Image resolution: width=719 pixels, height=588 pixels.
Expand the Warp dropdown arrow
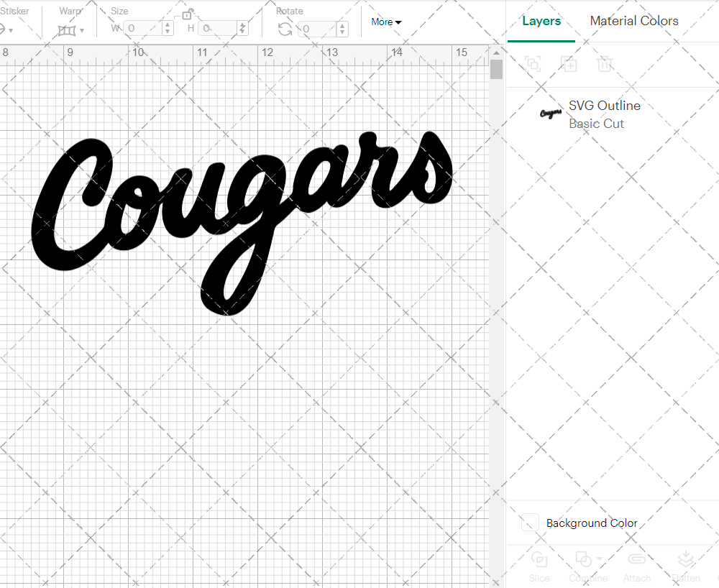(82, 31)
